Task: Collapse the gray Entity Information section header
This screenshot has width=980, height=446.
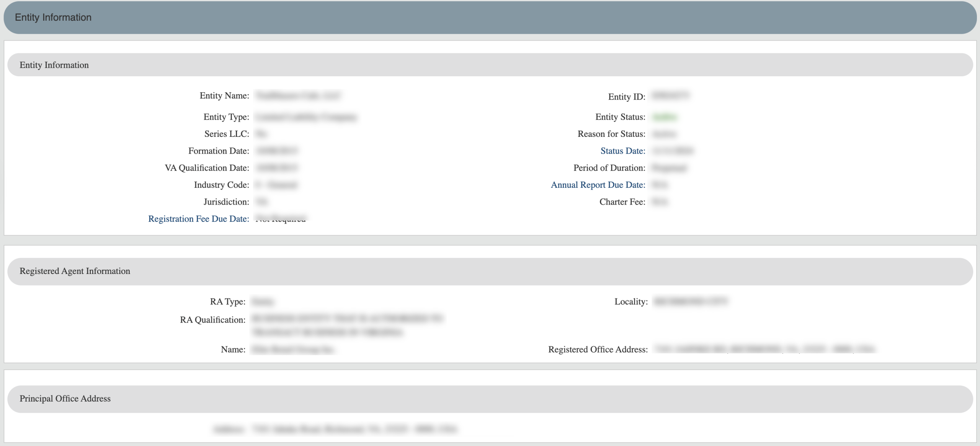Action: (490, 65)
